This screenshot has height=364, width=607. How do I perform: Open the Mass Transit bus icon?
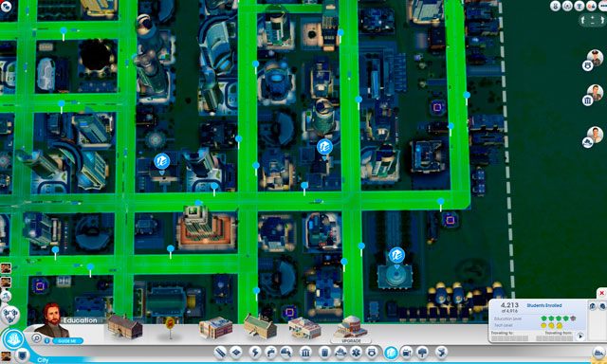(x=407, y=353)
